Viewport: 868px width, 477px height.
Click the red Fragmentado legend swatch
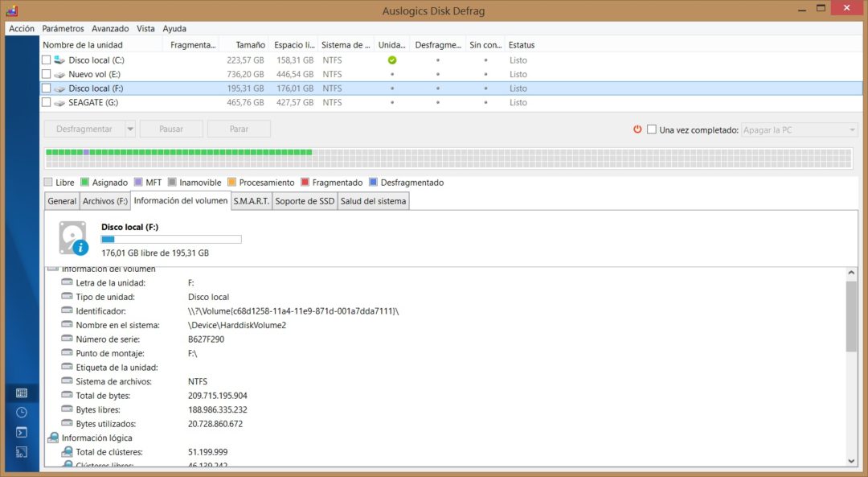coord(305,183)
